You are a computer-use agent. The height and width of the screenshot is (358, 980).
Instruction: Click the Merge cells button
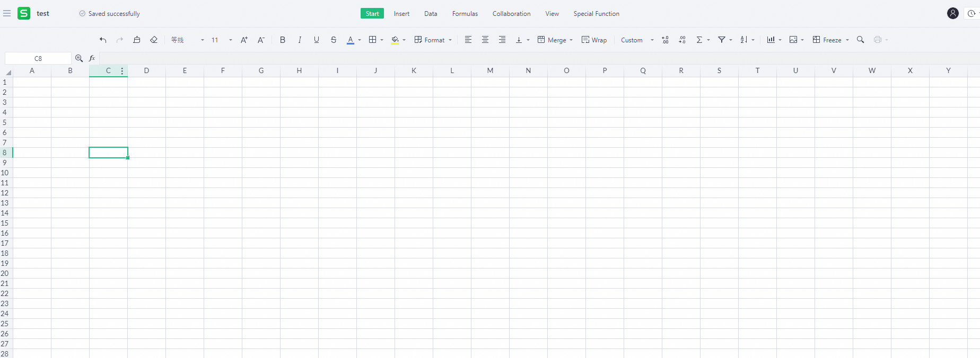coord(552,40)
